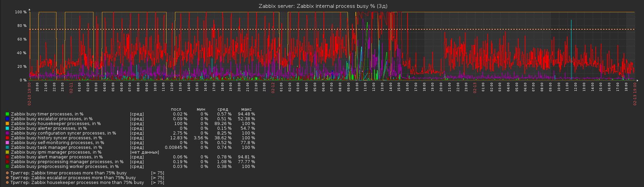Click the min value 3.56 % for history syncer
The height and width of the screenshot is (187, 644).
coord(201,138)
